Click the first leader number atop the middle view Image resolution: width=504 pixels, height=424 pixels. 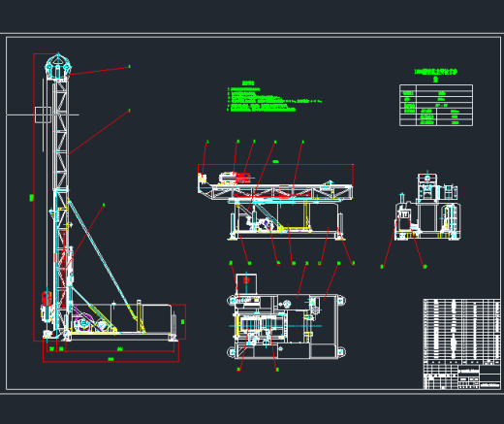tap(207, 142)
